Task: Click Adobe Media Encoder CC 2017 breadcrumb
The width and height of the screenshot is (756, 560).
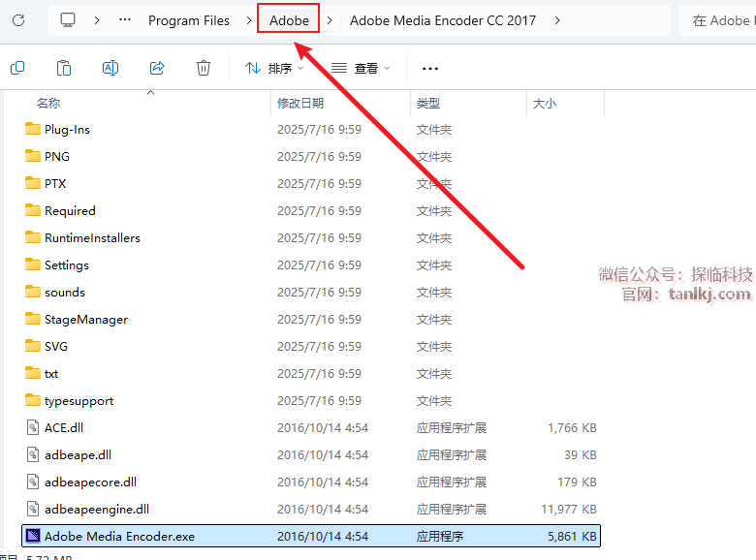Action: [x=443, y=20]
